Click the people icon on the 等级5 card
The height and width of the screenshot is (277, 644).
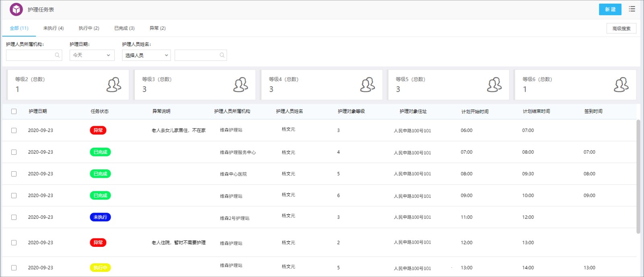494,85
